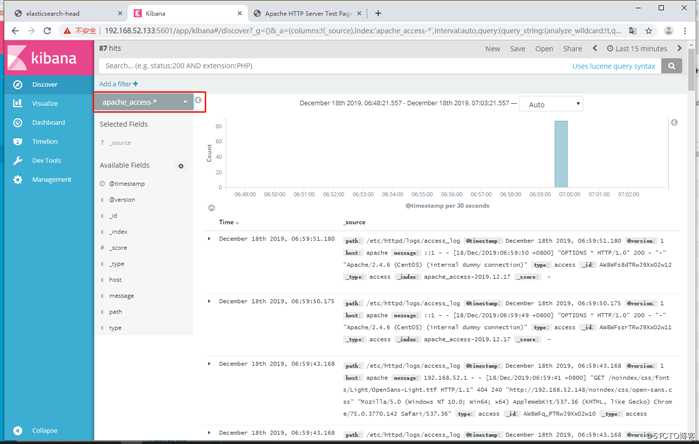The image size is (699, 444).
Task: Select the host field
Action: point(115,280)
